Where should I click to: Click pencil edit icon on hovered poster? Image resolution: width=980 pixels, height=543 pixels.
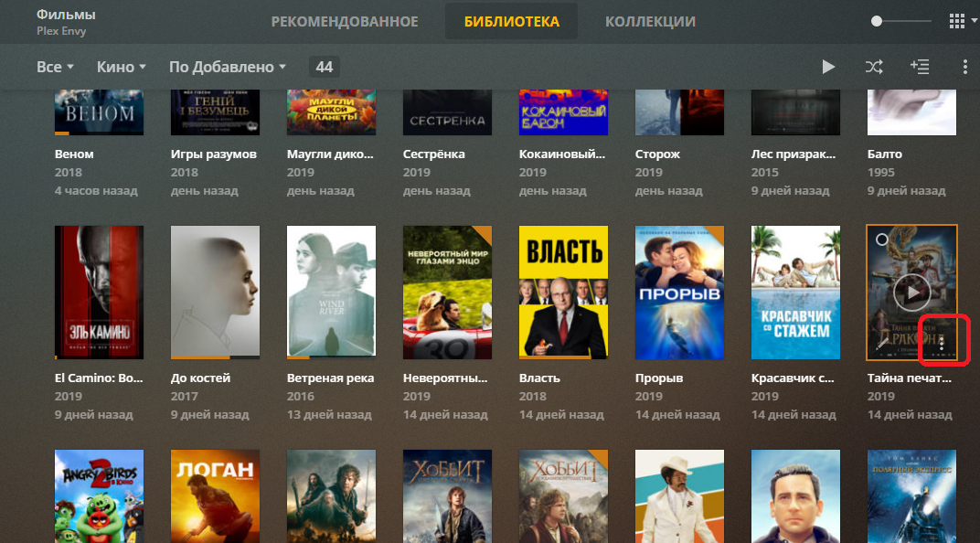point(881,345)
